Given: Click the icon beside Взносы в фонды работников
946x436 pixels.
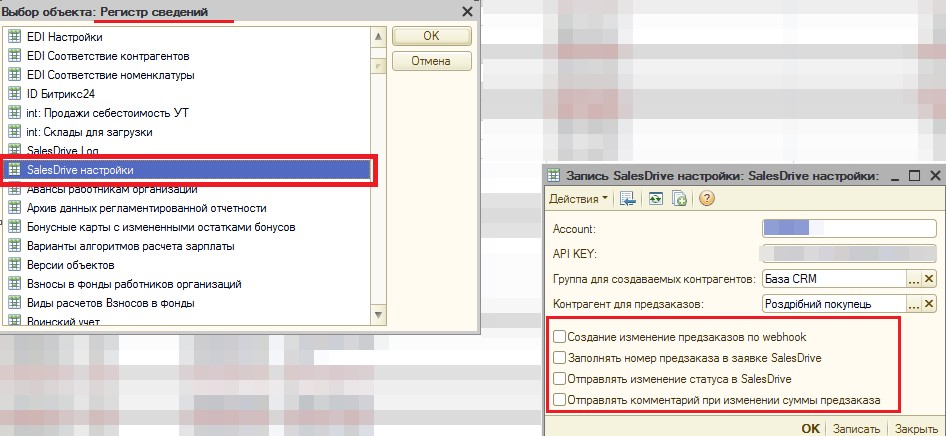Looking at the screenshot, I should click(15, 283).
